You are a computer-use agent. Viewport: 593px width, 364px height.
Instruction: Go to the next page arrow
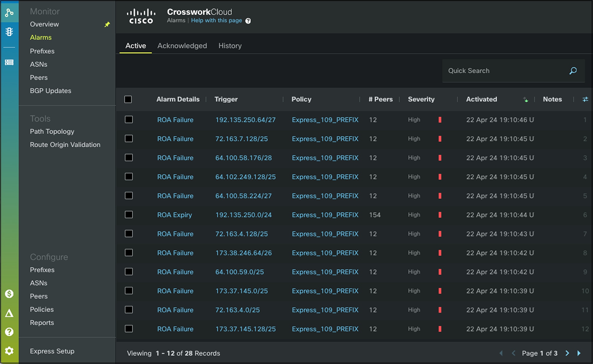click(x=567, y=353)
